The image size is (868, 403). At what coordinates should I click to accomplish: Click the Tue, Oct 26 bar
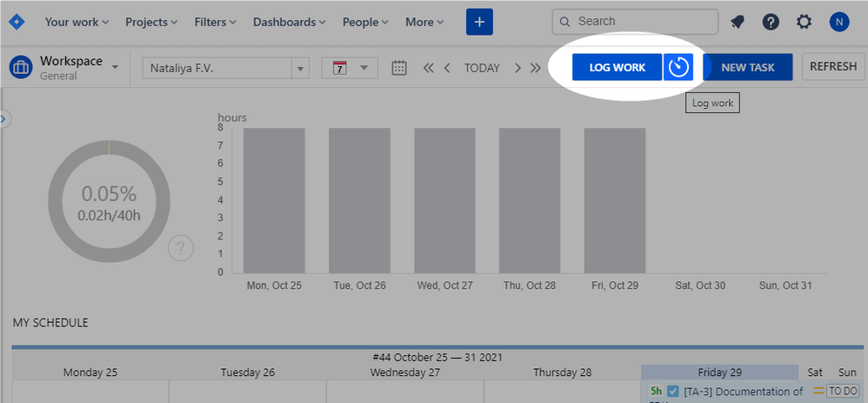(x=359, y=201)
